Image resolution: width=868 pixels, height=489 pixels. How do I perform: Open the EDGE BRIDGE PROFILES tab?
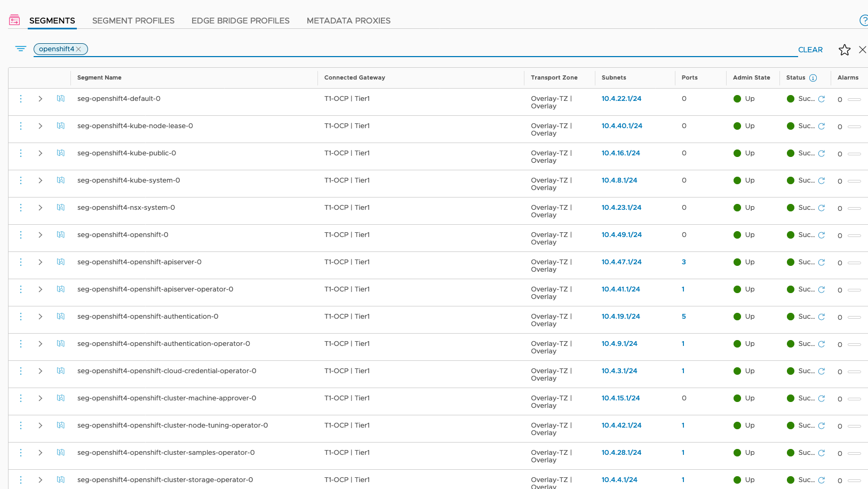click(x=241, y=21)
